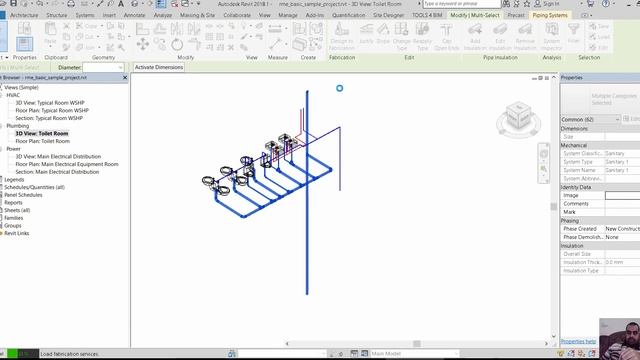Open the Systems ribbon tab
Screen dimensions: 640x360
(85, 15)
